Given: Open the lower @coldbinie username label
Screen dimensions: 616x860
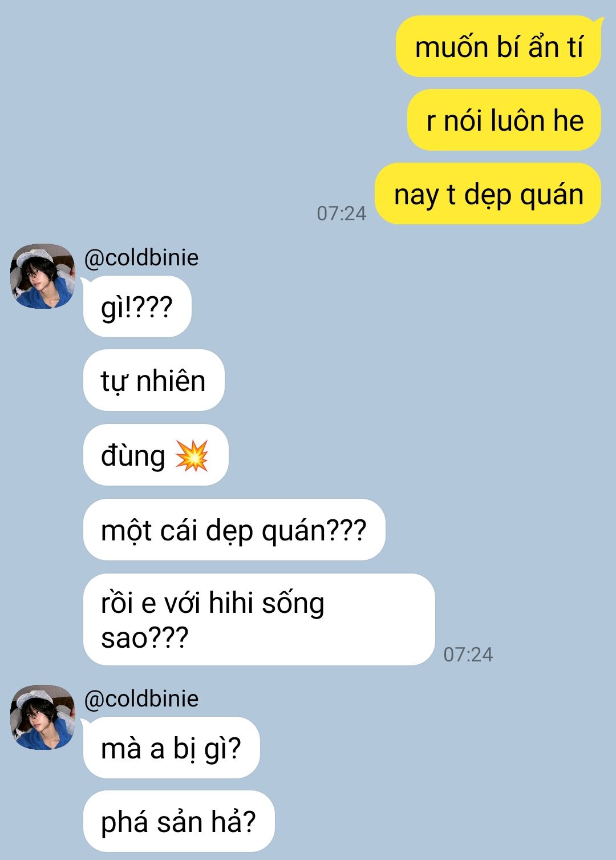Looking at the screenshot, I should 141,699.
